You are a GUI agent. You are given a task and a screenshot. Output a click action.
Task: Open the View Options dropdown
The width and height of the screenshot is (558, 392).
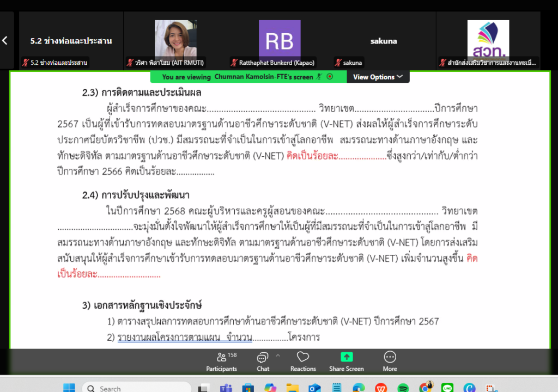tap(378, 77)
